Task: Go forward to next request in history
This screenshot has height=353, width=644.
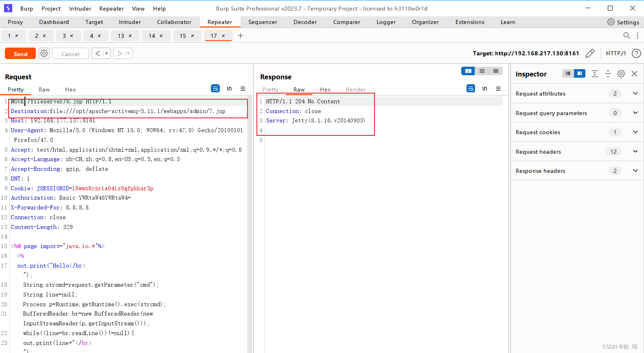Action: tap(120, 53)
